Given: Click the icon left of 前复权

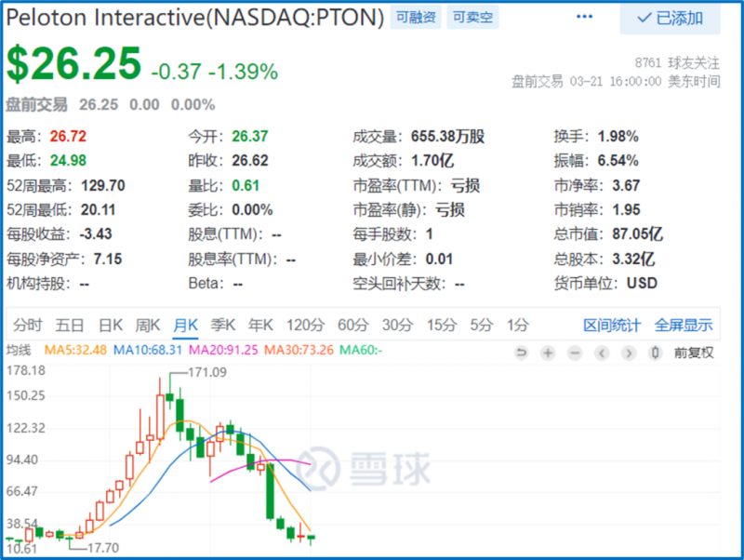Looking at the screenshot, I should (656, 353).
